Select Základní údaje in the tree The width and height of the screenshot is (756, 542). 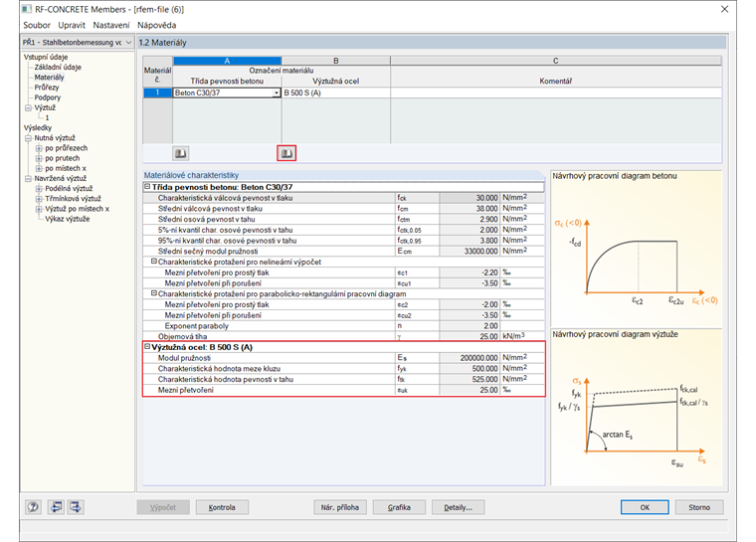coord(58,67)
